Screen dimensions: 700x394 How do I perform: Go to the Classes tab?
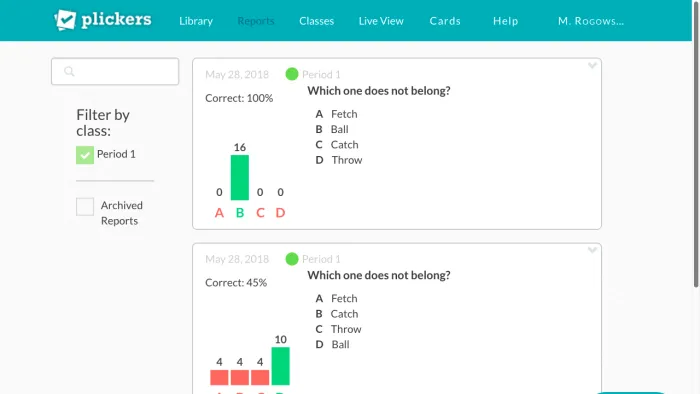[317, 21]
